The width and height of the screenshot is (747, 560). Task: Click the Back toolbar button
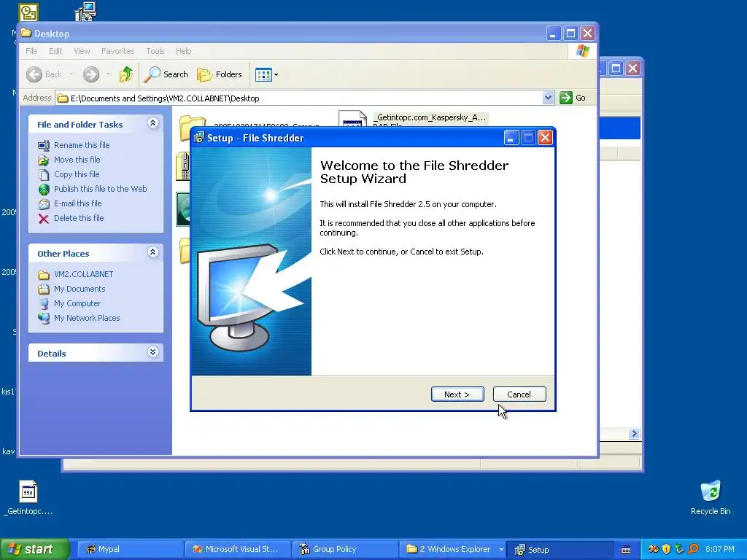[x=44, y=74]
